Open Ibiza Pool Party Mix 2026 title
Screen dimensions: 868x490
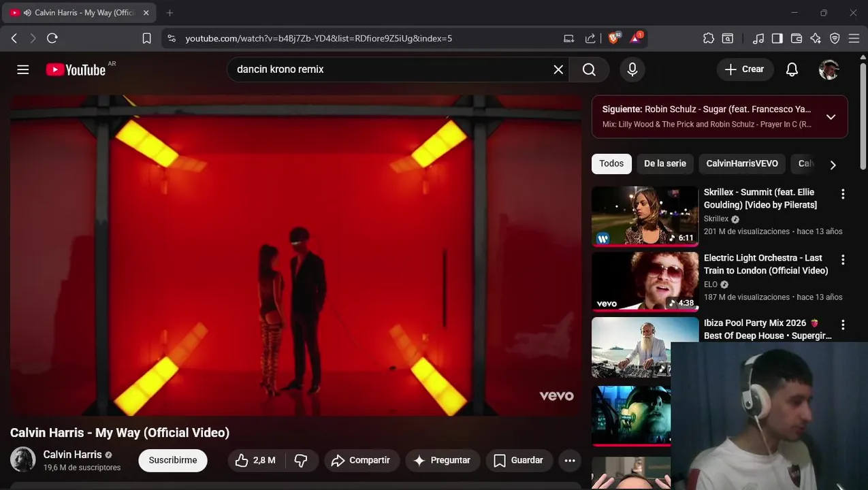(767, 329)
